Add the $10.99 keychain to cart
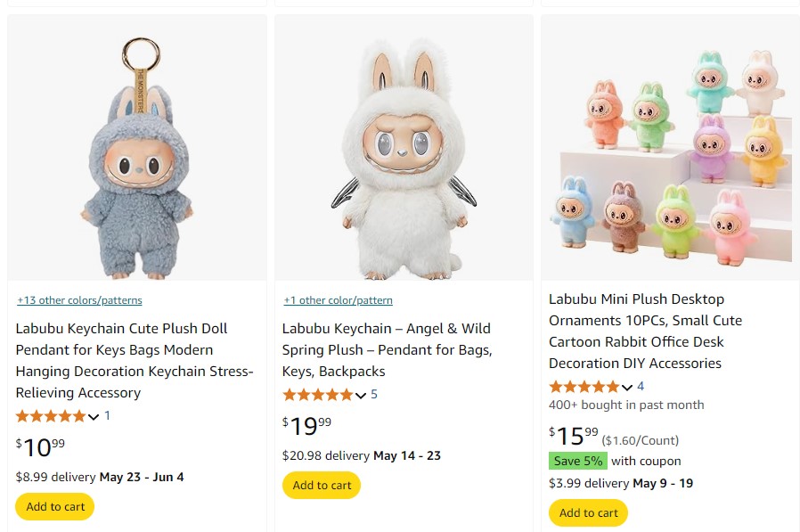The height and width of the screenshot is (532, 800). tap(55, 507)
